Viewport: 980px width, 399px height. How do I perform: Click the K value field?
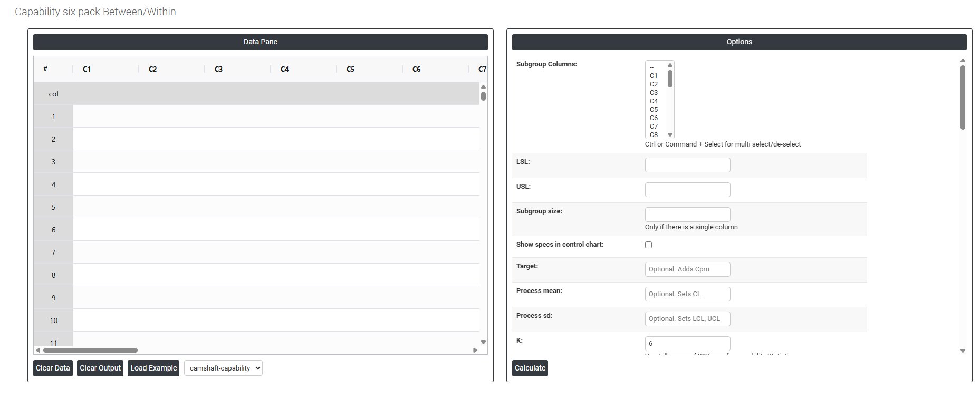click(x=687, y=344)
